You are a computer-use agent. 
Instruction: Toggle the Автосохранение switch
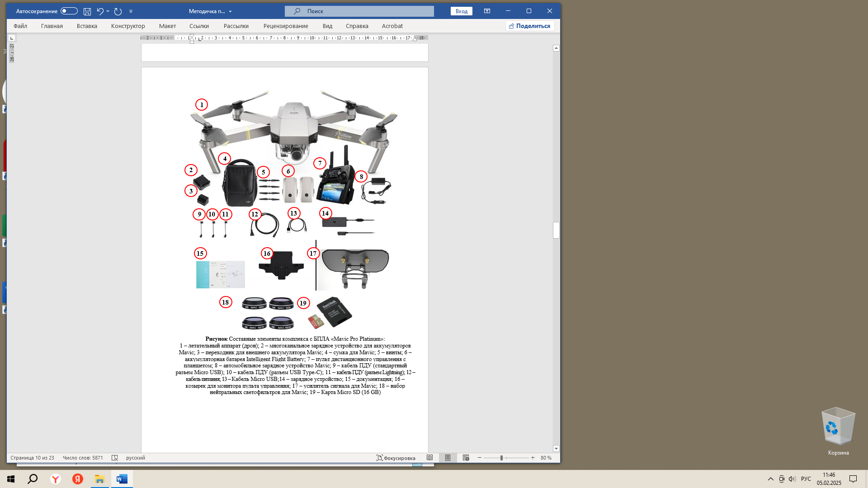tap(69, 11)
